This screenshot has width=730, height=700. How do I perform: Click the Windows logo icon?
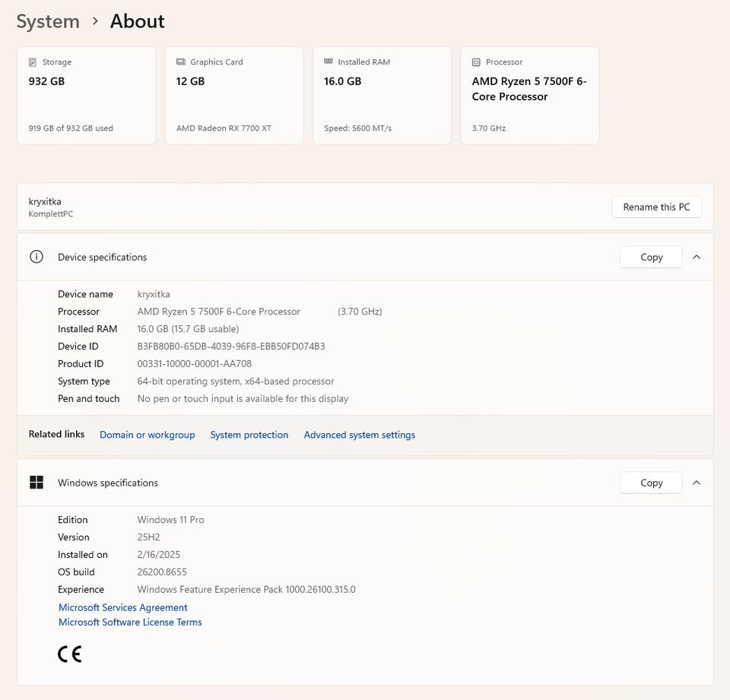36,483
